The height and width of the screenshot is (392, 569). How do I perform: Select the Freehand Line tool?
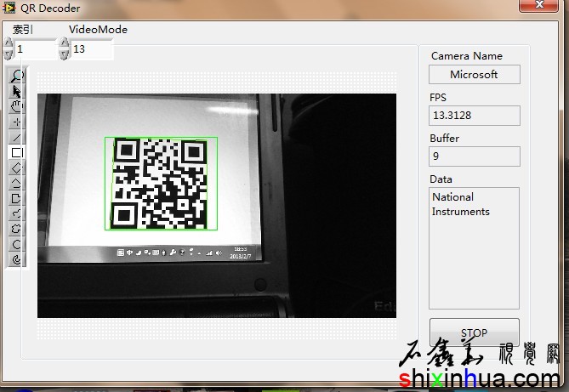pyautogui.click(x=16, y=213)
